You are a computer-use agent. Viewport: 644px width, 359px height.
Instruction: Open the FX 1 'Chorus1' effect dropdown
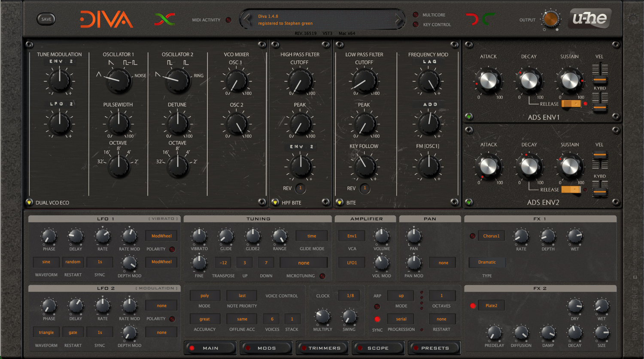point(491,236)
